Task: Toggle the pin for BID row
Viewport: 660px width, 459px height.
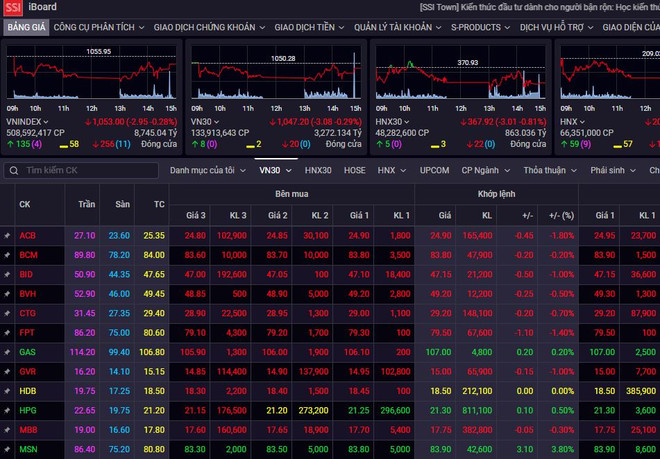Action: pyautogui.click(x=7, y=273)
